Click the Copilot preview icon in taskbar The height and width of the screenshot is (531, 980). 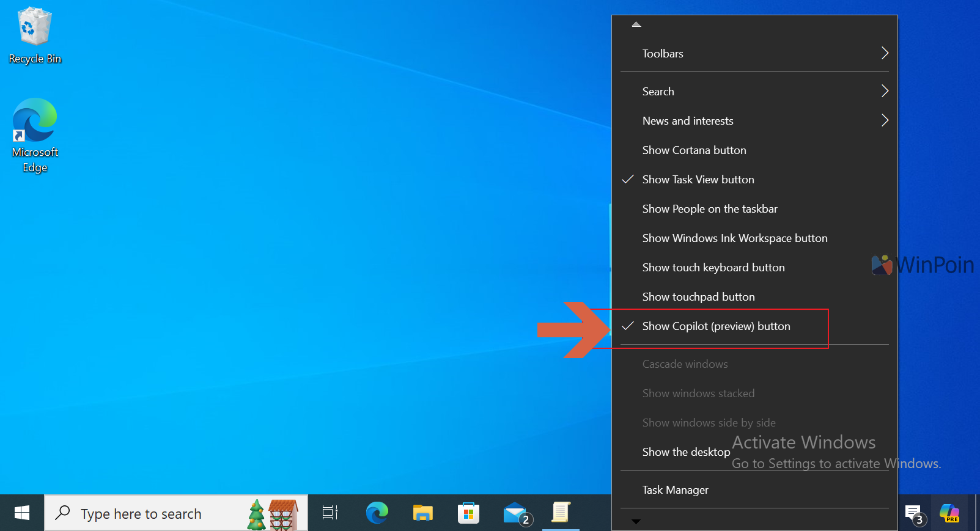pos(949,513)
